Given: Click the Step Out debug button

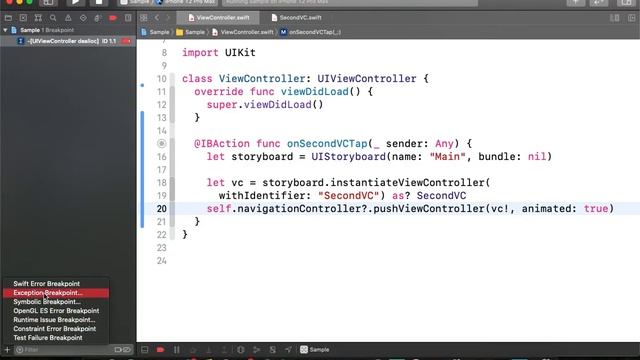Looking at the screenshot, I should (224, 350).
